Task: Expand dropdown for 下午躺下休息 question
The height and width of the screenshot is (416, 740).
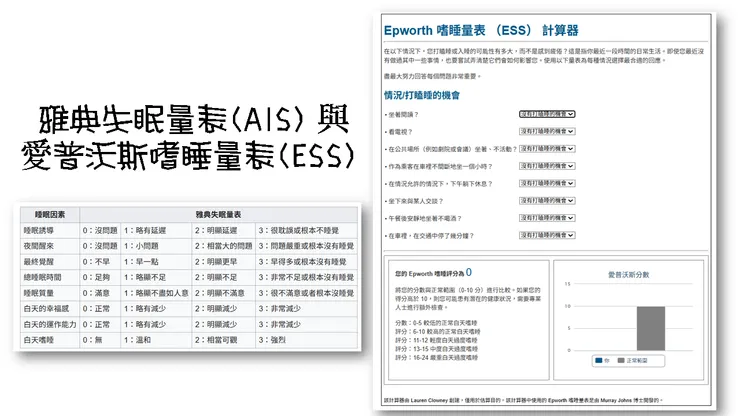Action: click(x=547, y=183)
